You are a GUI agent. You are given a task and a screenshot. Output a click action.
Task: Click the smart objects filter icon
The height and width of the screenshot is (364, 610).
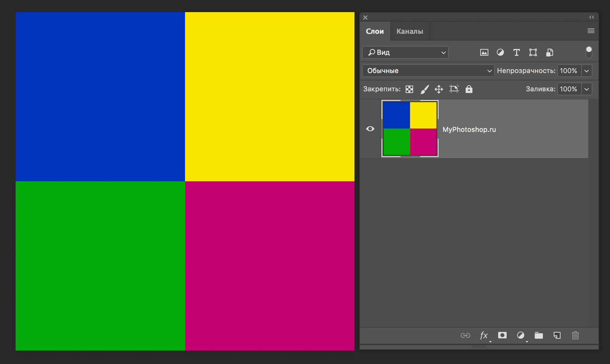click(549, 53)
